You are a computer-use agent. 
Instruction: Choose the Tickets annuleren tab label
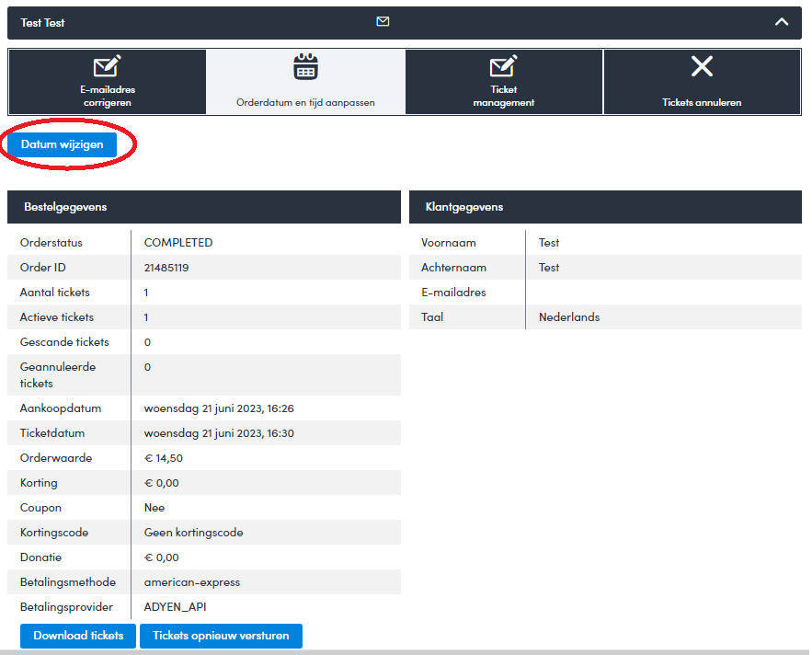coord(702,102)
